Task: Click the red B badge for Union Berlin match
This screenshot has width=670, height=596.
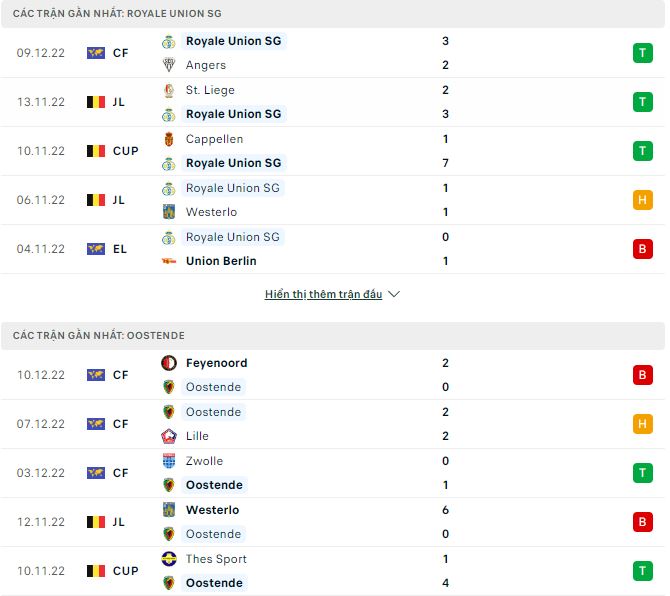Action: (x=642, y=249)
